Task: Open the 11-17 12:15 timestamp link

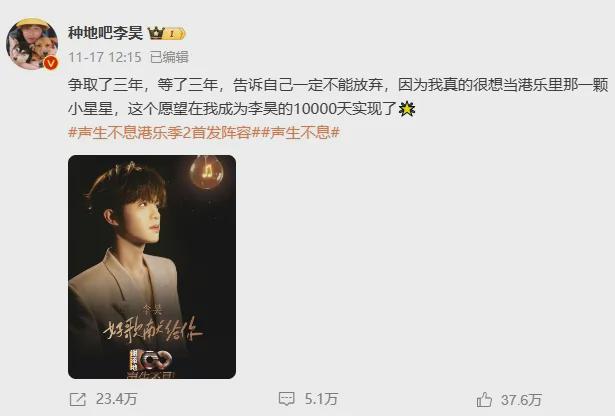Action: pos(105,57)
